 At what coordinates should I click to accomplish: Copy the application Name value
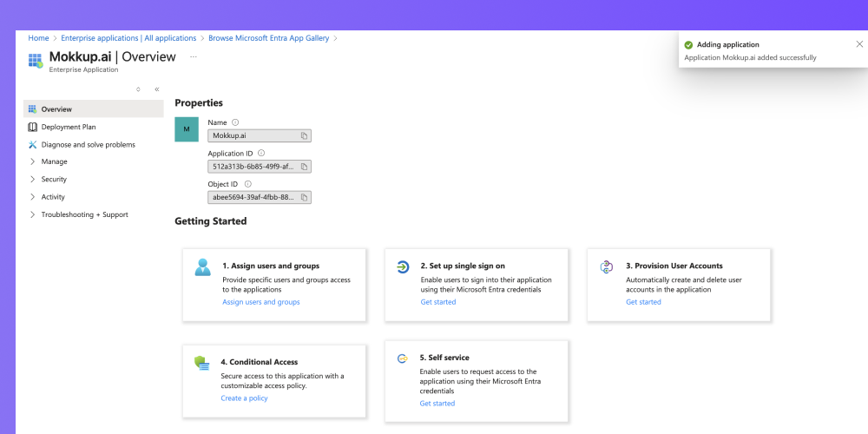pyautogui.click(x=304, y=135)
